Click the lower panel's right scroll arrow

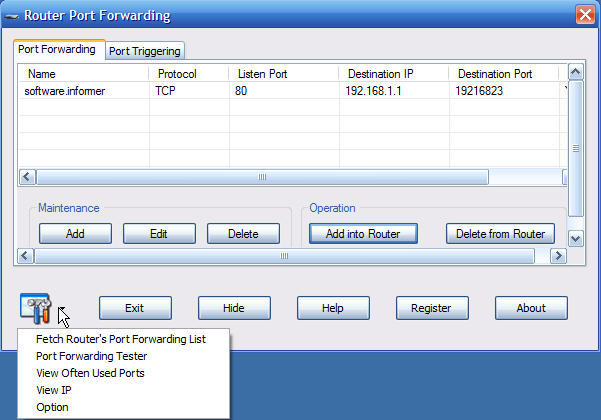(558, 256)
